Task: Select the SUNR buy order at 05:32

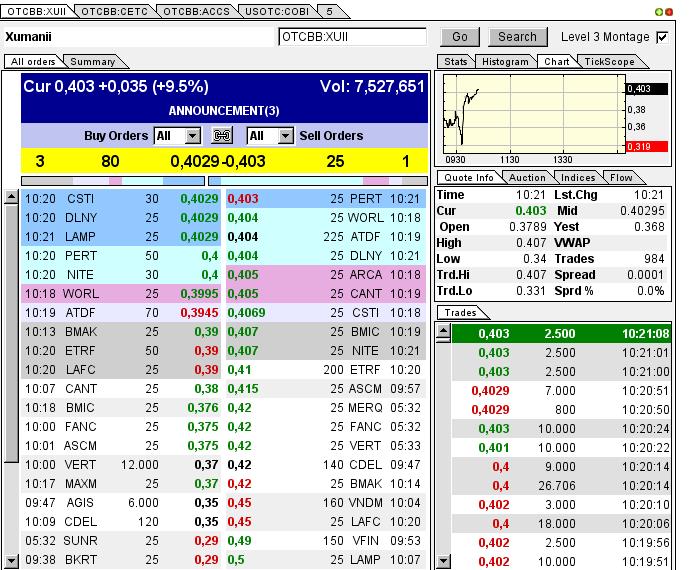Action: click(121, 540)
